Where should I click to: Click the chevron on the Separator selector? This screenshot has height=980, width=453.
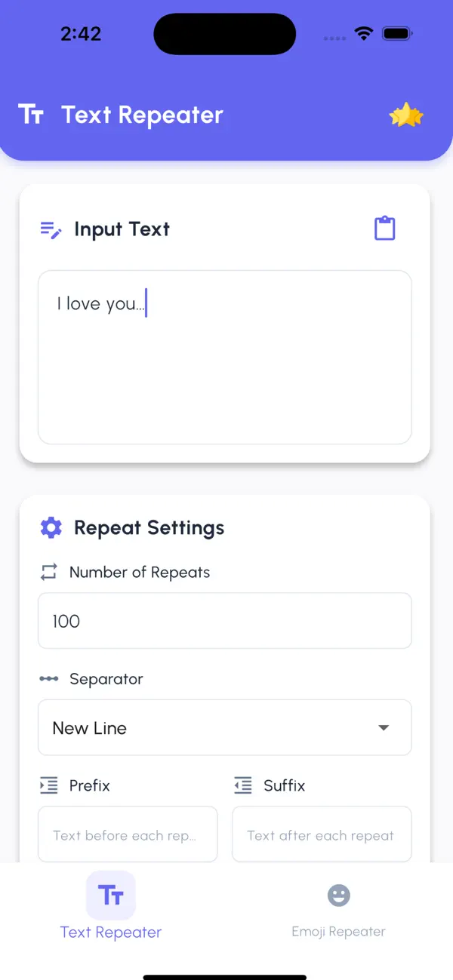(384, 727)
